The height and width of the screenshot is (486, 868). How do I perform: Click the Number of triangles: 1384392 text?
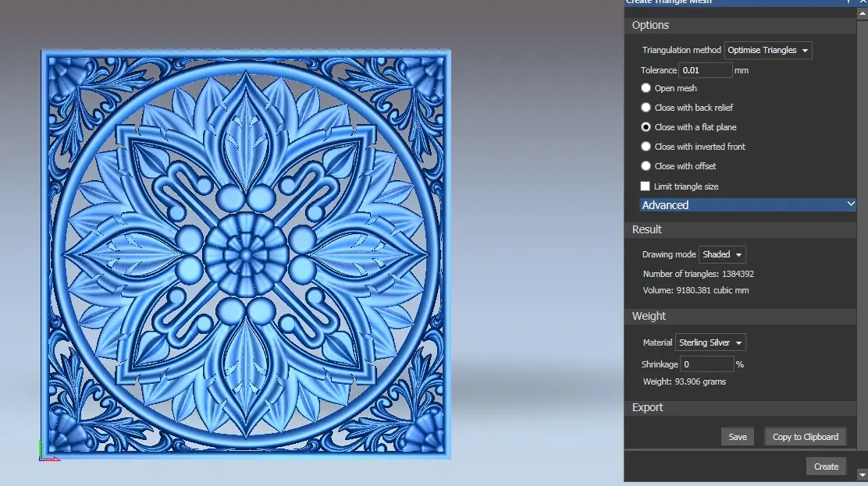pyautogui.click(x=698, y=274)
